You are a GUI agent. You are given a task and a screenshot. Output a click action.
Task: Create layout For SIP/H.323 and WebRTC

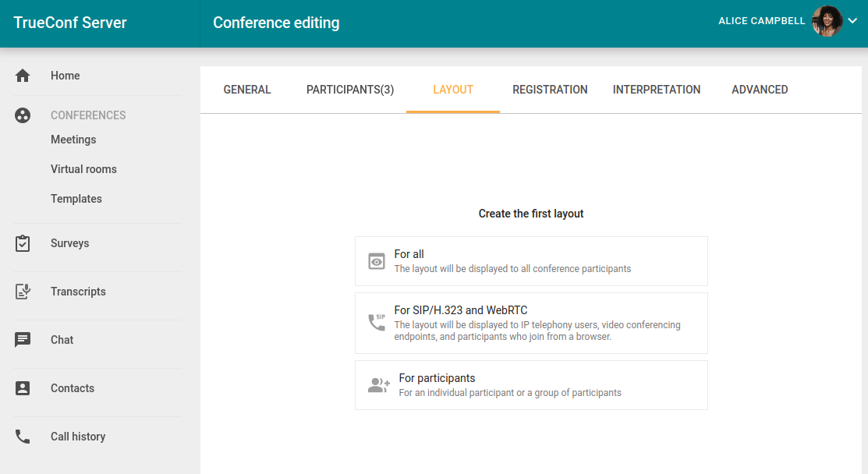coord(531,323)
